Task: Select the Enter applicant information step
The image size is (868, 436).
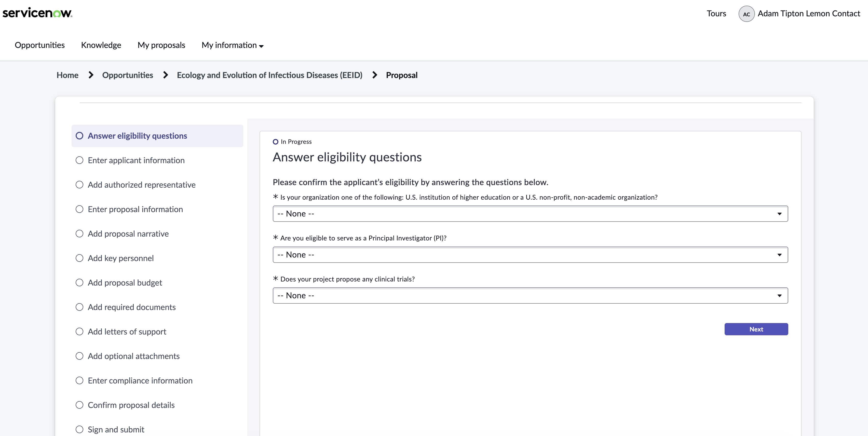Action: click(157, 160)
